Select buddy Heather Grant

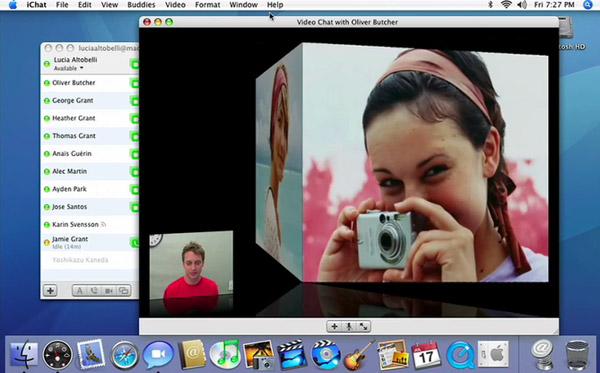coord(90,118)
